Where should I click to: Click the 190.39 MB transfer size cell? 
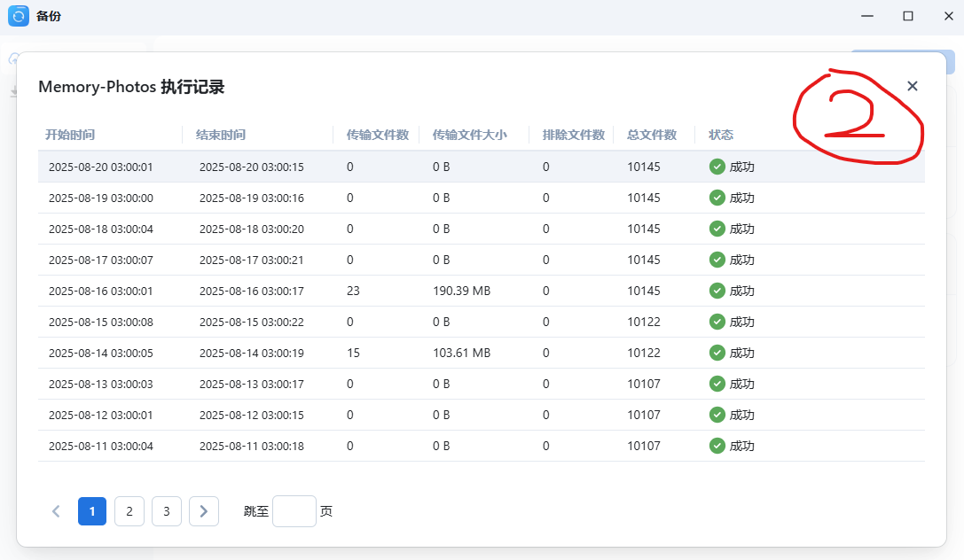coord(462,291)
